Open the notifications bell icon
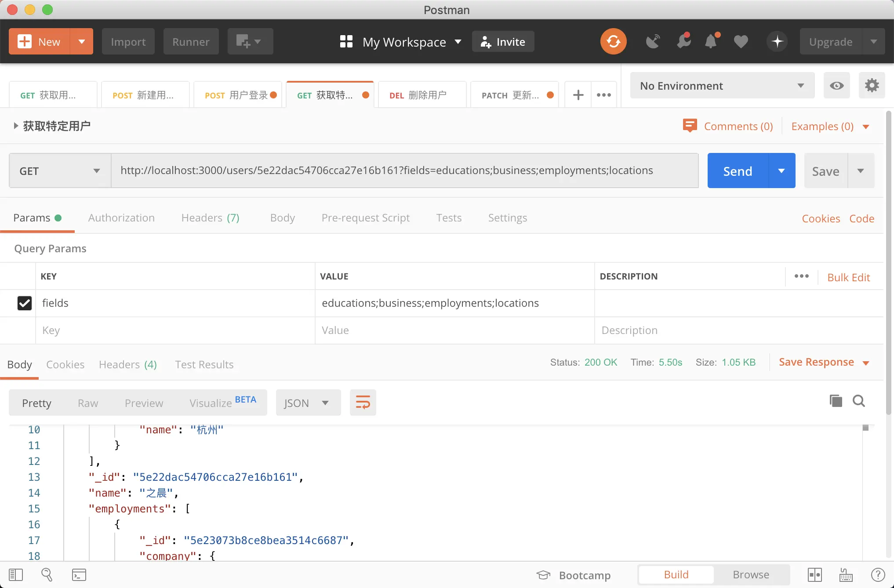Image resolution: width=894 pixels, height=588 pixels. click(711, 42)
